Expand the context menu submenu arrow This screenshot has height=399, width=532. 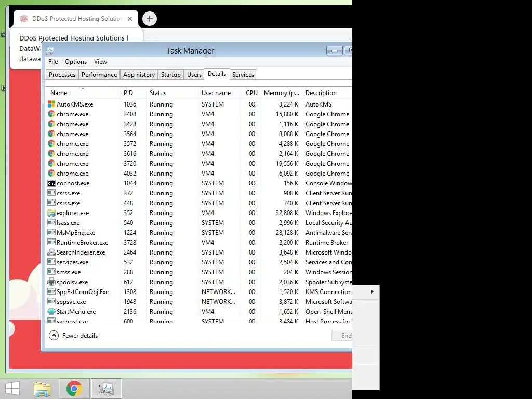pyautogui.click(x=372, y=292)
